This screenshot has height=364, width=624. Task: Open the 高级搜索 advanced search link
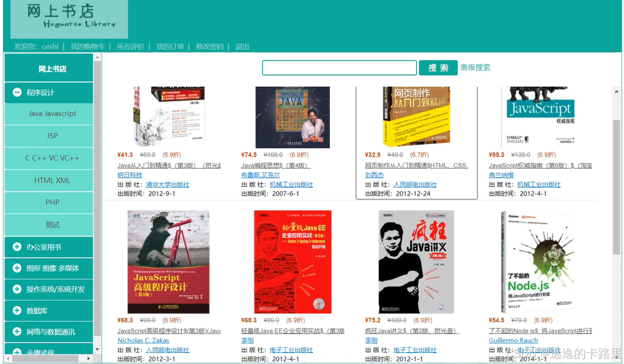(x=475, y=68)
